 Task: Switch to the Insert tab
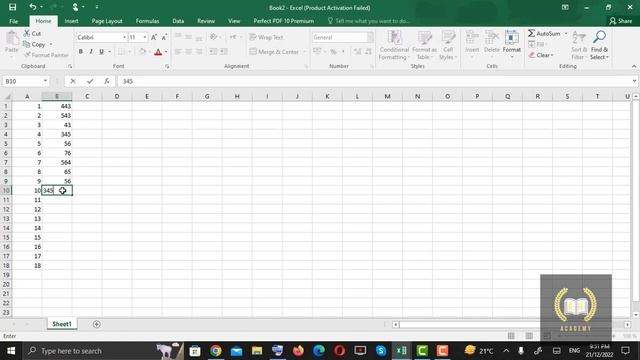coord(71,21)
